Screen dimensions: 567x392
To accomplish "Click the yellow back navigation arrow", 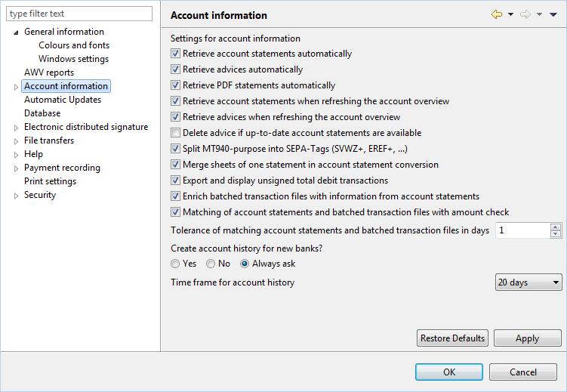I will [x=497, y=14].
